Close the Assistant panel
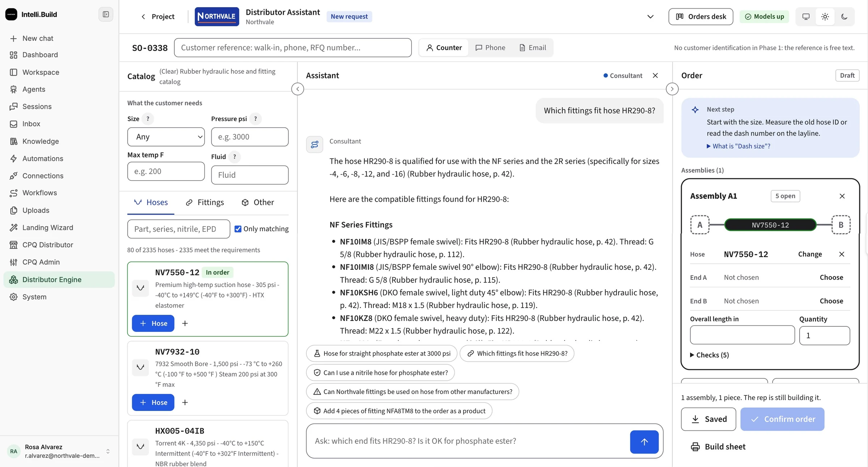 [x=655, y=76]
